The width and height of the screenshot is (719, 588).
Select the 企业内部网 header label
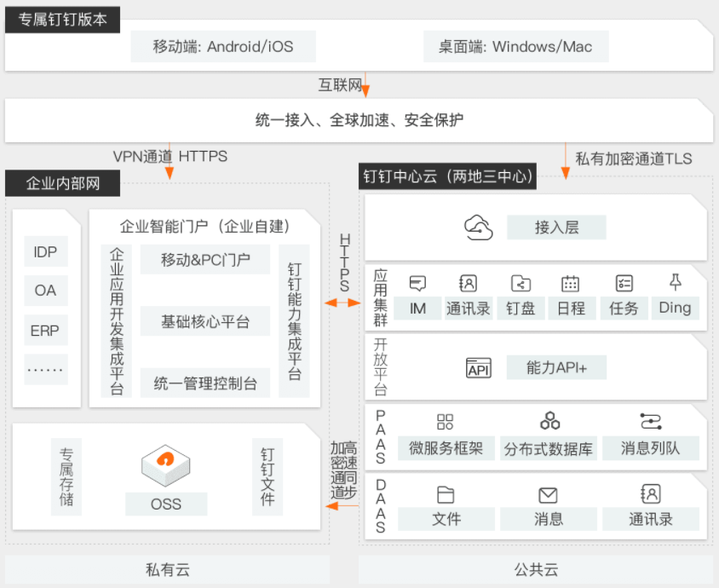[62, 183]
